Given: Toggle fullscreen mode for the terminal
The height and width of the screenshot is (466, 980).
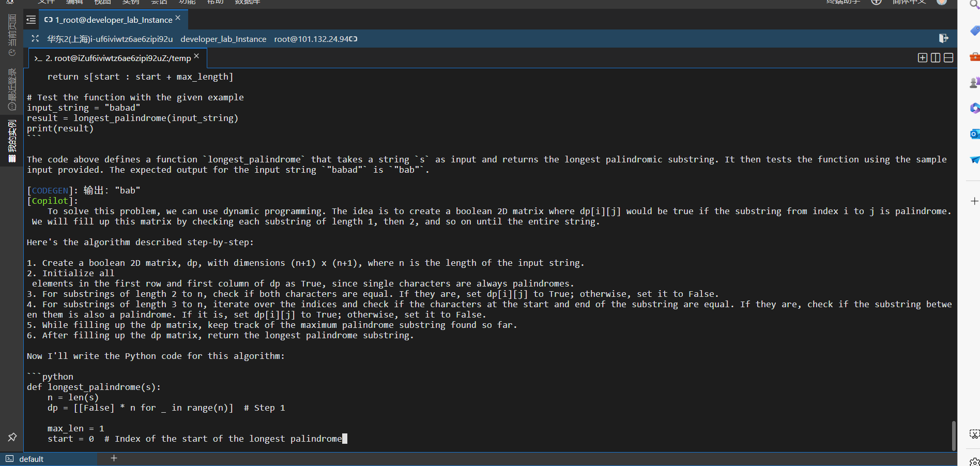Looking at the screenshot, I should [35, 39].
